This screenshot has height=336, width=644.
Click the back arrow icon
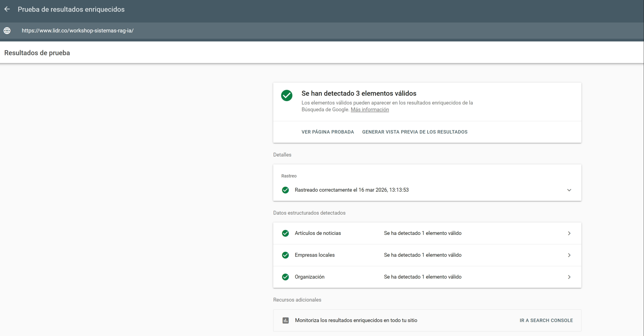(x=7, y=9)
